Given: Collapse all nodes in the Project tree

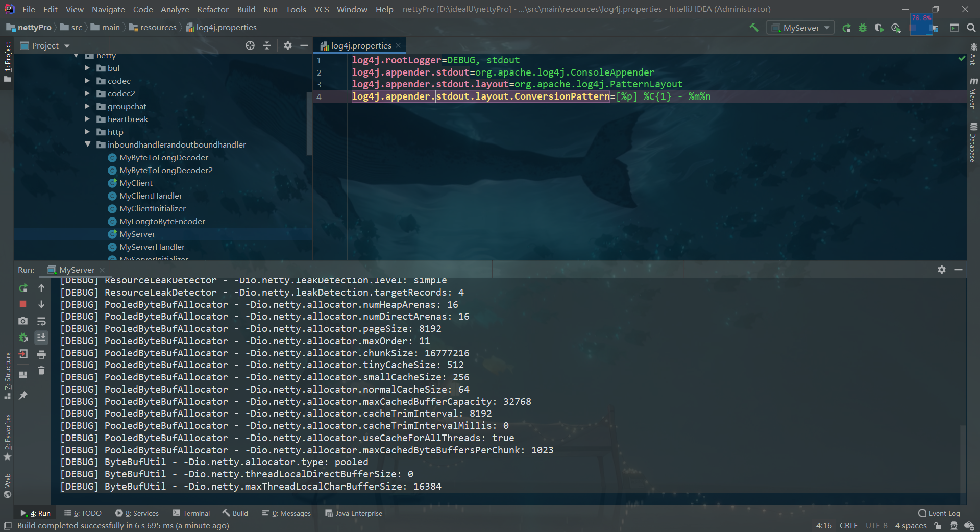Looking at the screenshot, I should click(x=267, y=45).
